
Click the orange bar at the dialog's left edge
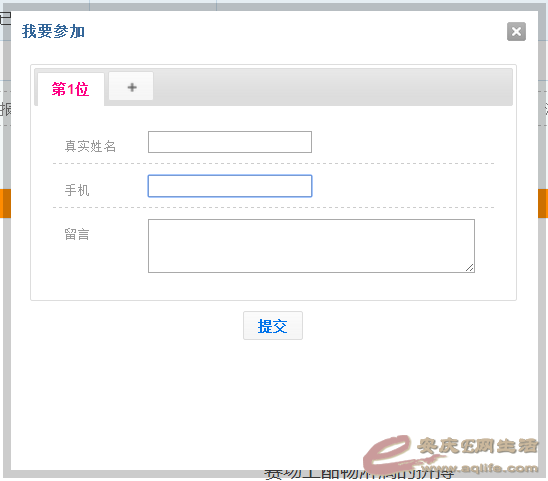(5, 203)
